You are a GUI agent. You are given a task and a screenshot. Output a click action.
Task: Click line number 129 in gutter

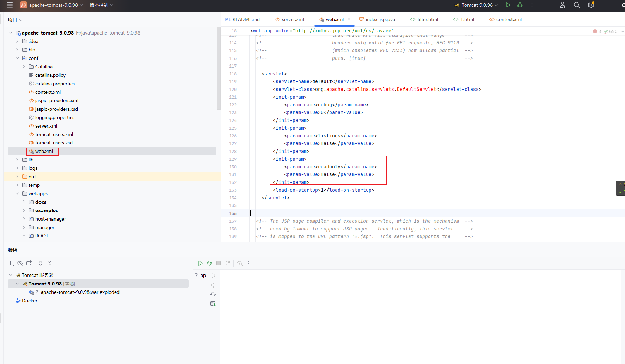point(233,159)
